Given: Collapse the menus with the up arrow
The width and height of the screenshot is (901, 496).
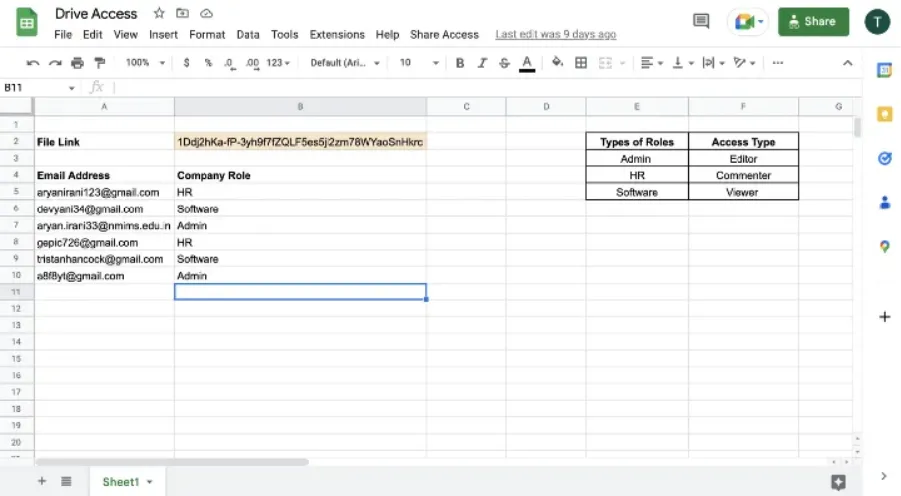Looking at the screenshot, I should click(848, 63).
